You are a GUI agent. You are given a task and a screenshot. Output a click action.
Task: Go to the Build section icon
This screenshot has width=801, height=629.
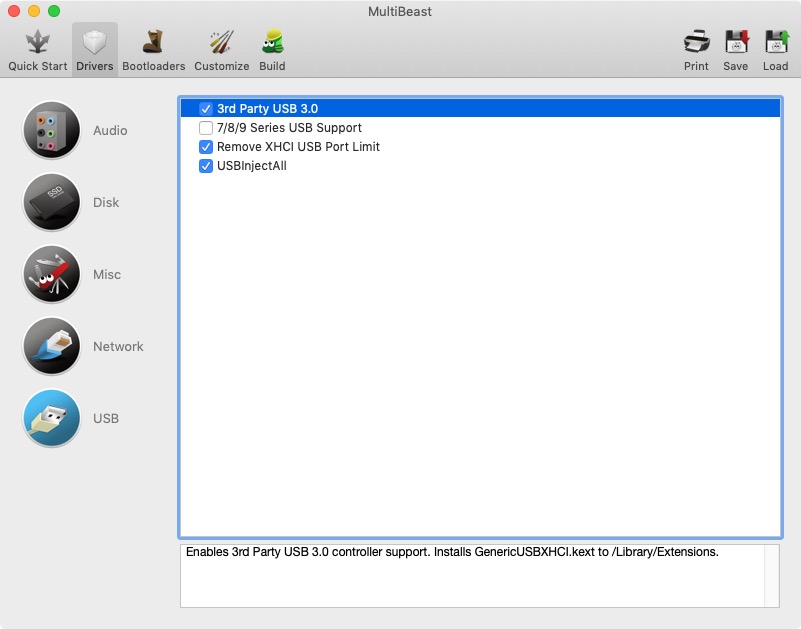[x=272, y=42]
